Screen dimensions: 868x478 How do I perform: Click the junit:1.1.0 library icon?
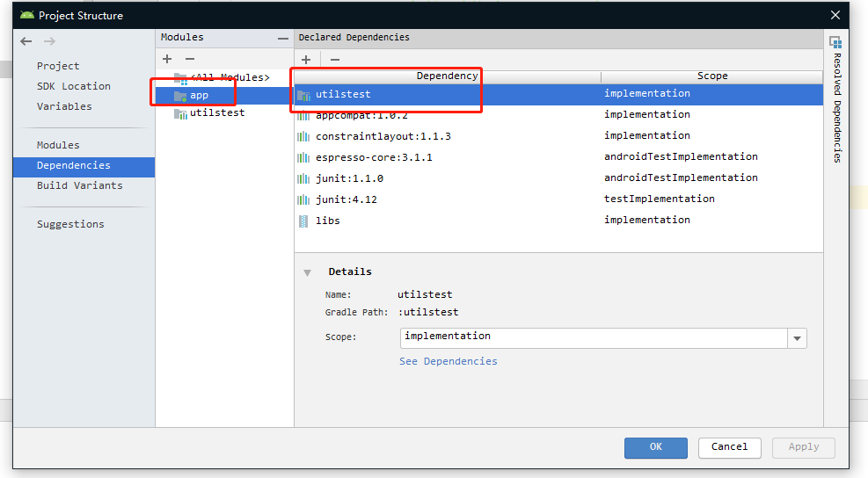[303, 178]
